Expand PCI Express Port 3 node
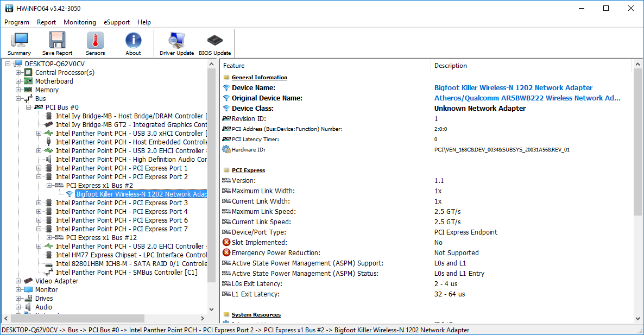Viewport: 644px width, 335px height. coord(39,203)
